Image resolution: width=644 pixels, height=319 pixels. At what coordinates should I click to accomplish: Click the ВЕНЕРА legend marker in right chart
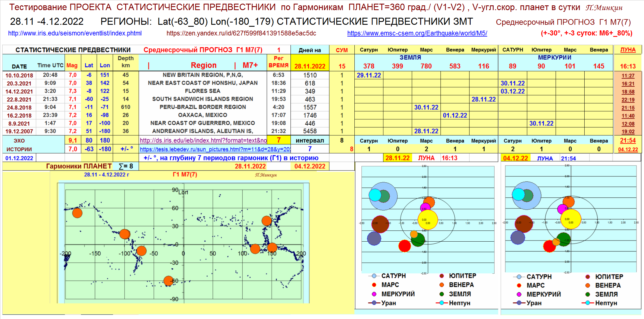588,285
